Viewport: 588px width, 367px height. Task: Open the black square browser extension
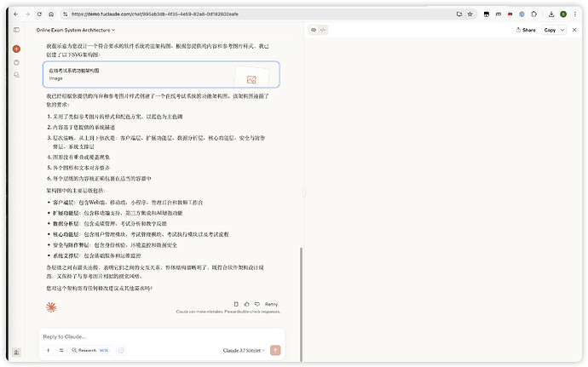487,14
